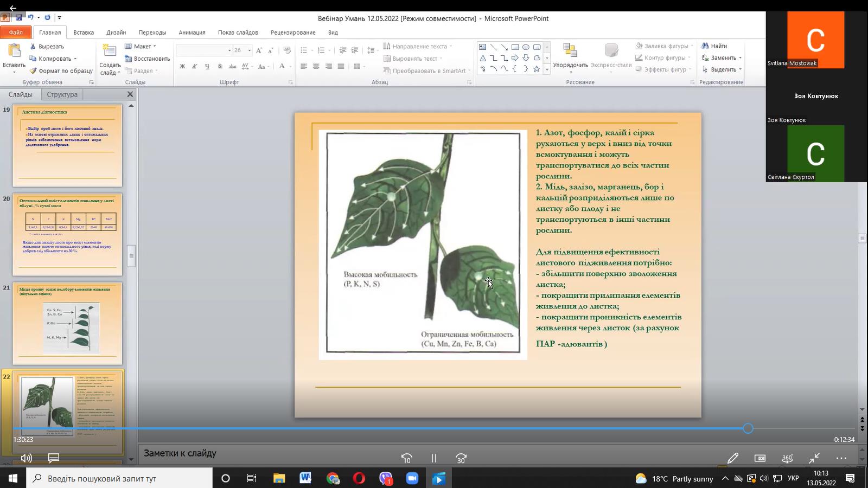Expand the Копировать dropdown arrow

click(x=75, y=59)
